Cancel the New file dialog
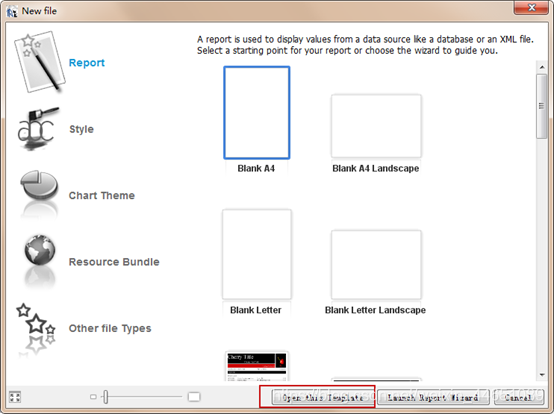The width and height of the screenshot is (554, 414). [x=518, y=397]
